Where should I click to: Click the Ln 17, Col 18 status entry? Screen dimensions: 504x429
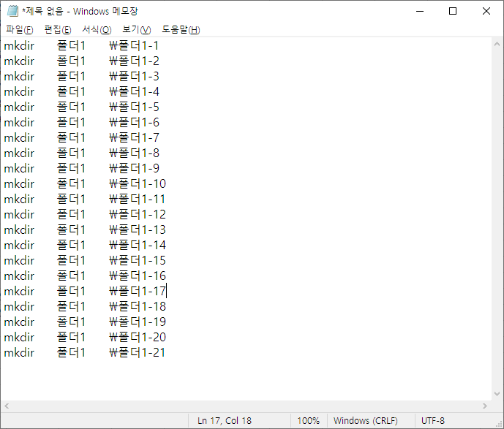click(225, 421)
